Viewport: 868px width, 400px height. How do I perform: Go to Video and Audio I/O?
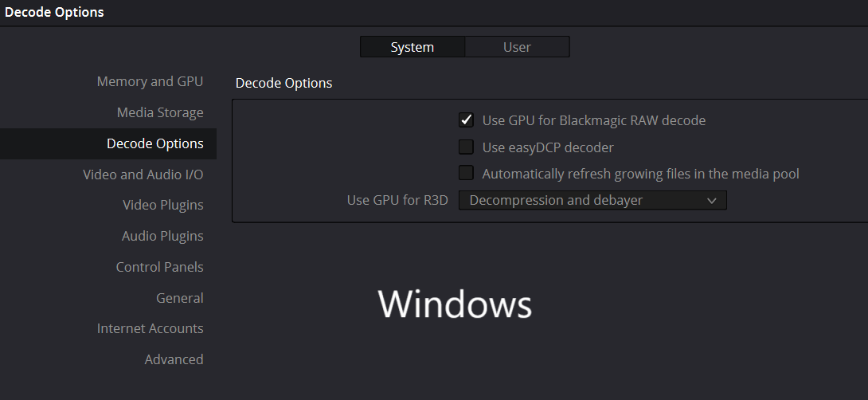143,175
